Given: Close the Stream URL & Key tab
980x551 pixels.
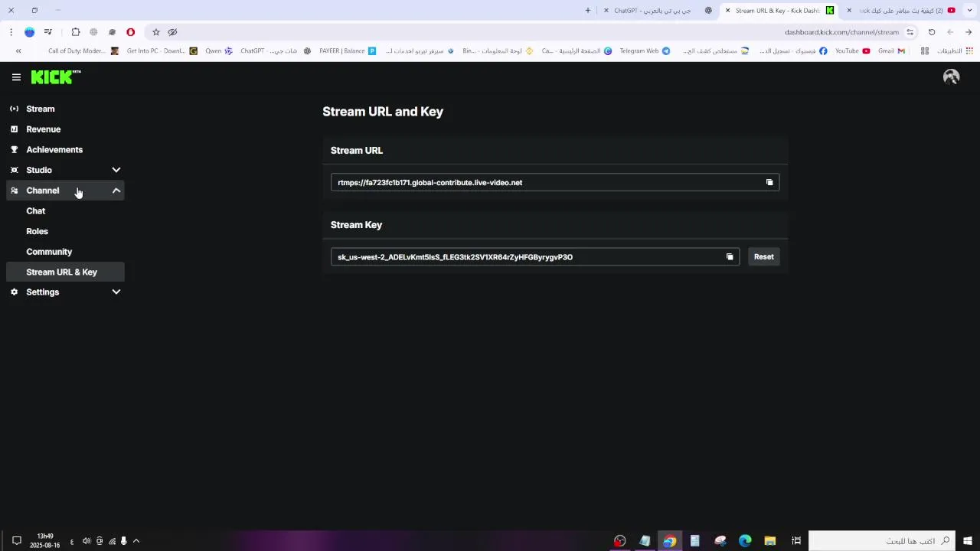Looking at the screenshot, I should click(727, 11).
